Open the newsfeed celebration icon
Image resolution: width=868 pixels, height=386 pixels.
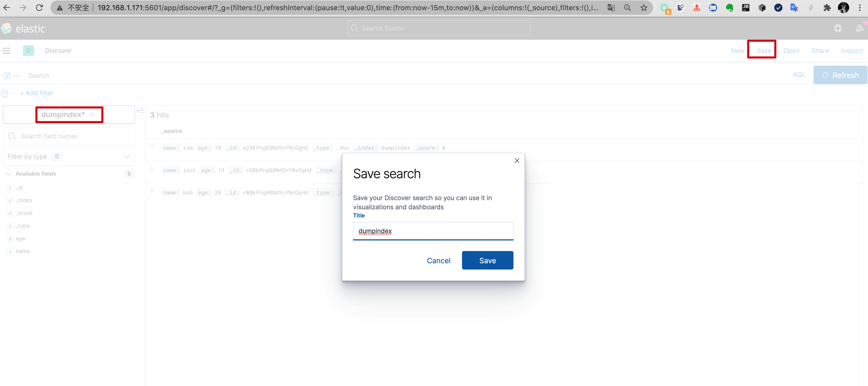click(860, 29)
